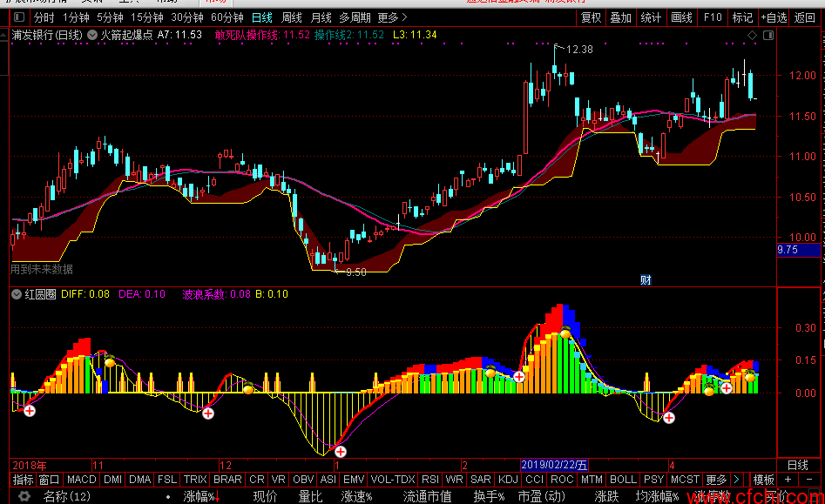Click the 财 finance marker on the chart
The image size is (825, 504).
click(x=646, y=279)
